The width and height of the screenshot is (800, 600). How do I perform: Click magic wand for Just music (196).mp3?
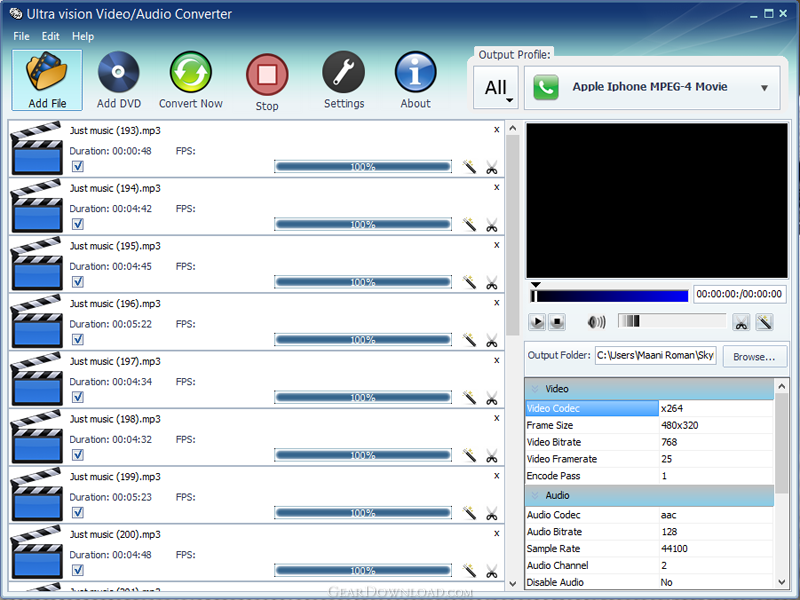point(469,340)
